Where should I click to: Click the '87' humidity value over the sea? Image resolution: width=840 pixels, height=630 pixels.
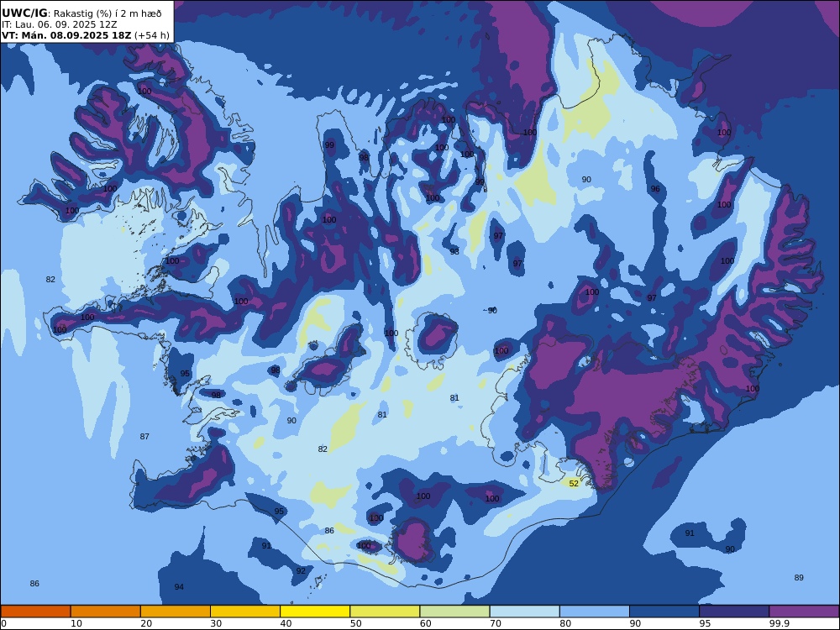[144, 437]
